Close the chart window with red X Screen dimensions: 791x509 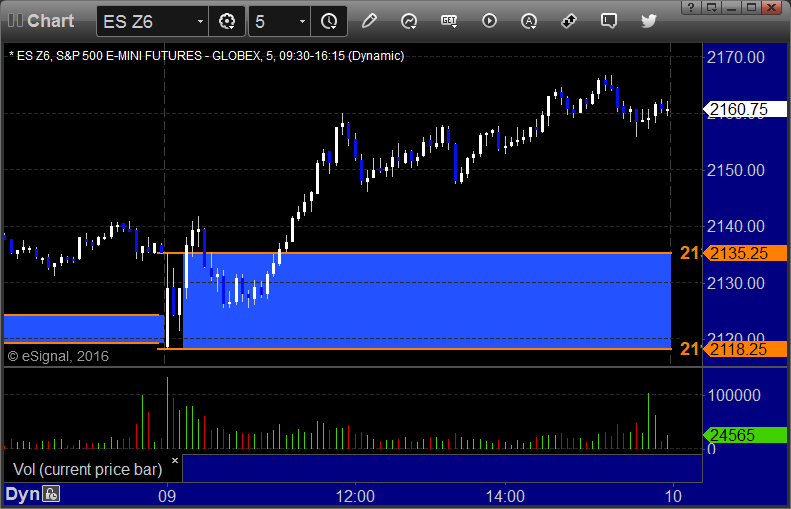coord(771,7)
